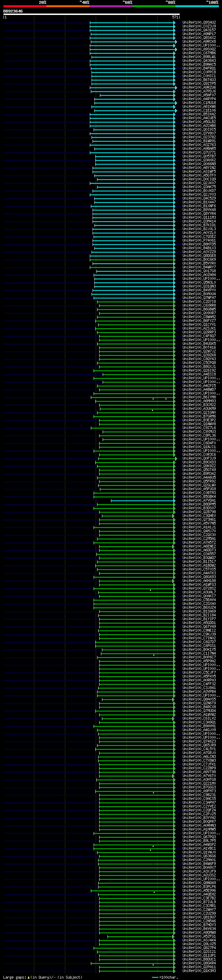
Task: Click the UniRef100_Q39ZK8 label
Action: pyautogui.click(x=199, y=355)
